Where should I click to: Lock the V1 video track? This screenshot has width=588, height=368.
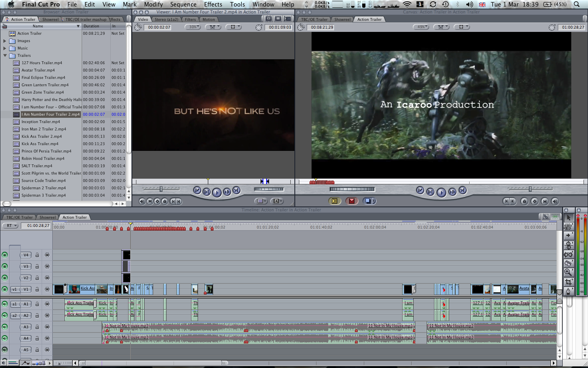pyautogui.click(x=37, y=289)
